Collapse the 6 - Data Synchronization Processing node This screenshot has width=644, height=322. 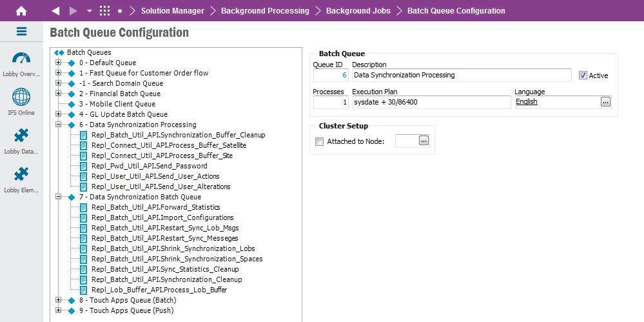(59, 125)
